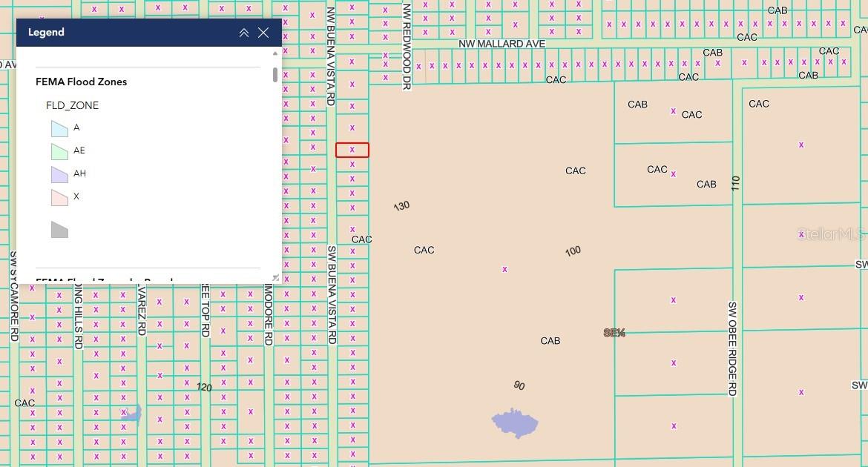Select the AE flood zone legend symbol
Screen dimensions: 868x467
(59, 150)
